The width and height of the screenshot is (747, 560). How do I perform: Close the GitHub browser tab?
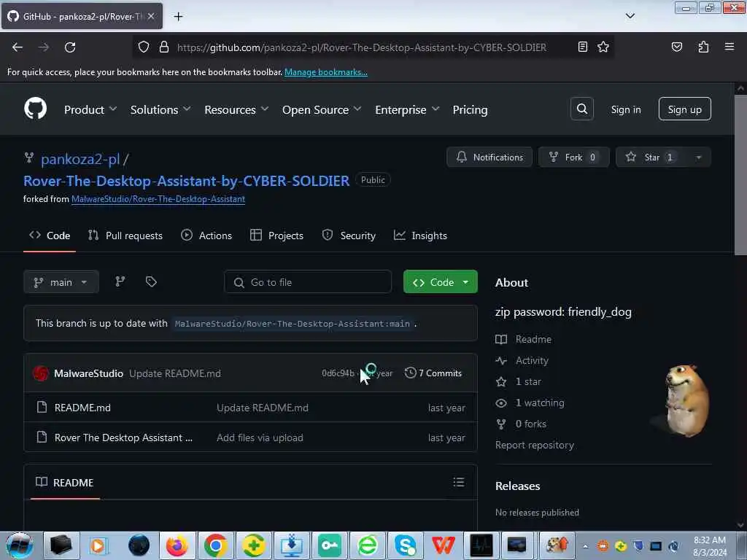[x=151, y=16]
